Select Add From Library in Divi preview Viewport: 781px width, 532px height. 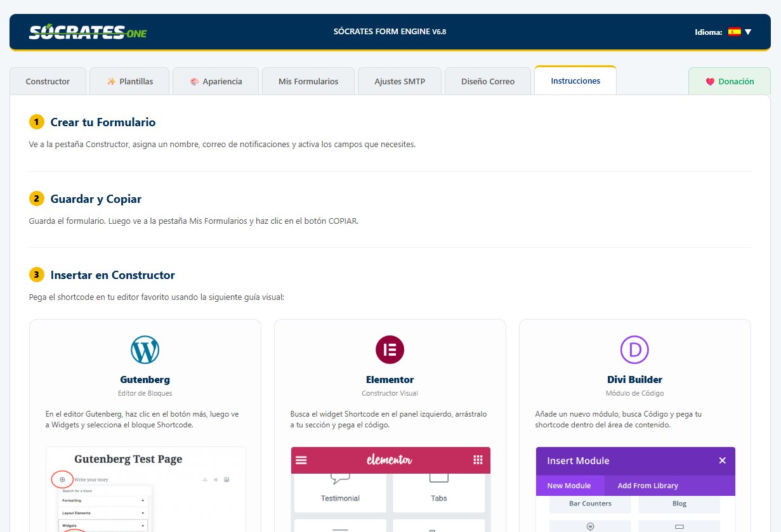click(647, 486)
